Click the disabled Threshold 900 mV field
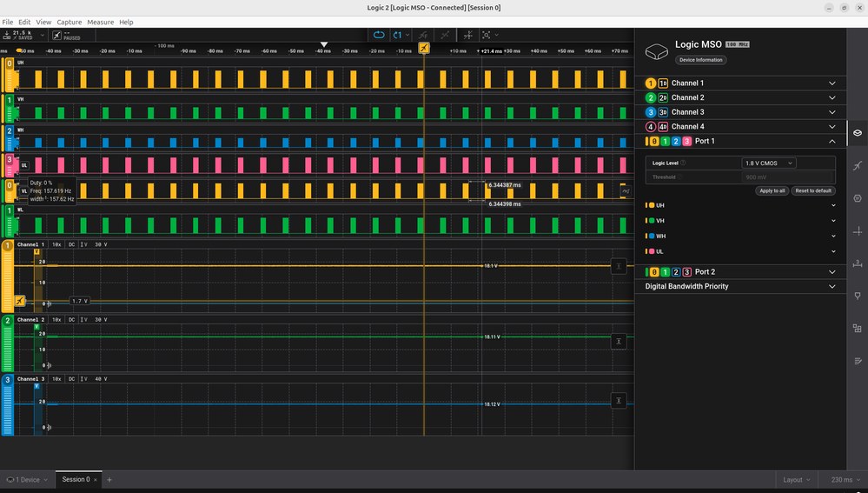This screenshot has height=493, width=868. coord(786,177)
